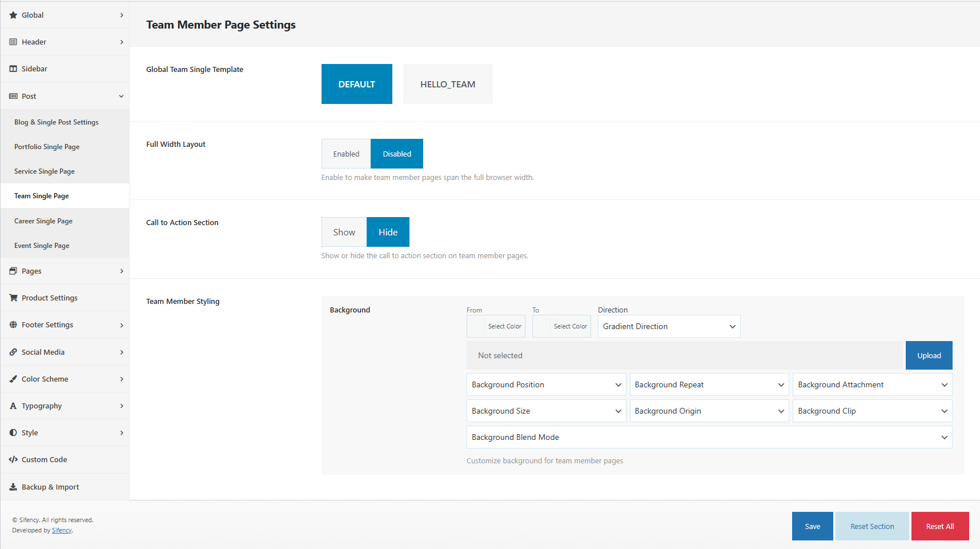Click the Not selected image field
The width and height of the screenshot is (980, 549).
coord(684,356)
